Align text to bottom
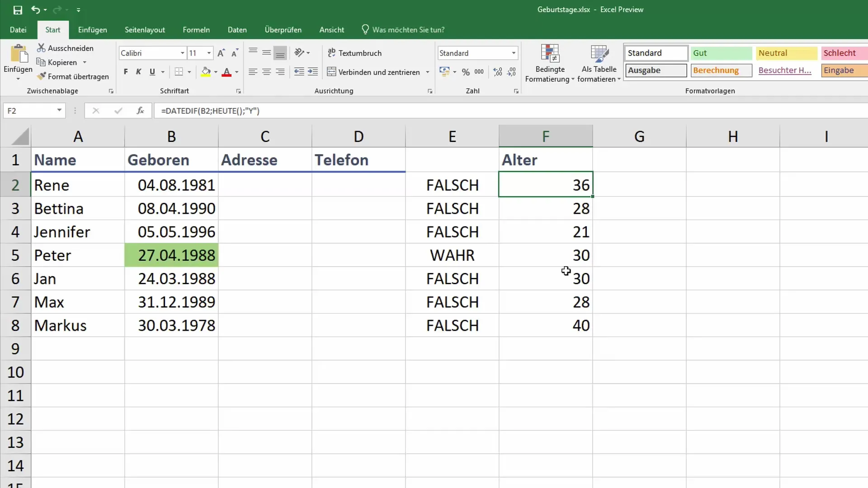The width and height of the screenshot is (868, 488). (x=280, y=53)
